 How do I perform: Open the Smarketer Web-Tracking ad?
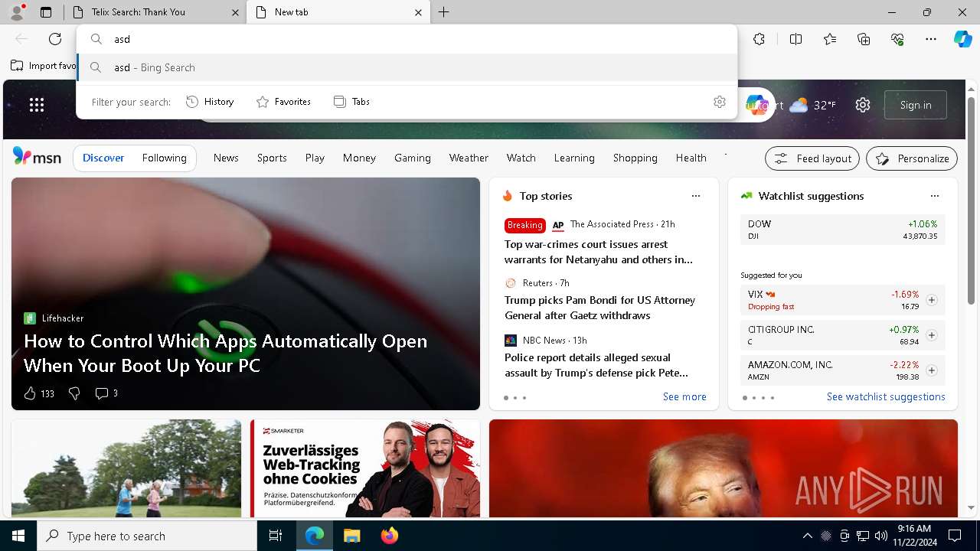(x=365, y=468)
